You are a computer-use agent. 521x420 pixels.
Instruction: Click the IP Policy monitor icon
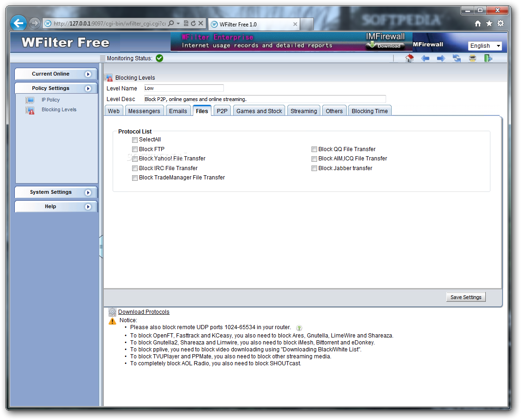[x=30, y=100]
